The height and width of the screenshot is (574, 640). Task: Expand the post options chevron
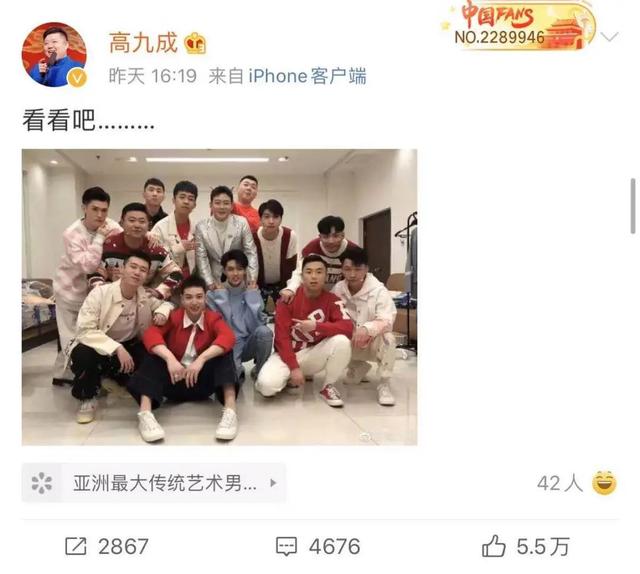pos(610,37)
